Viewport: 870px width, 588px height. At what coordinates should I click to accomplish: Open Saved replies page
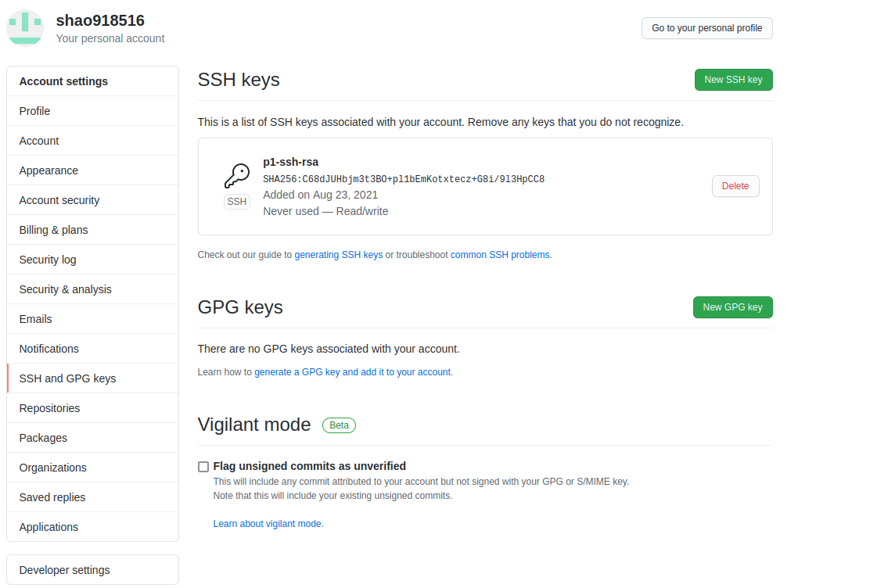tap(92, 497)
